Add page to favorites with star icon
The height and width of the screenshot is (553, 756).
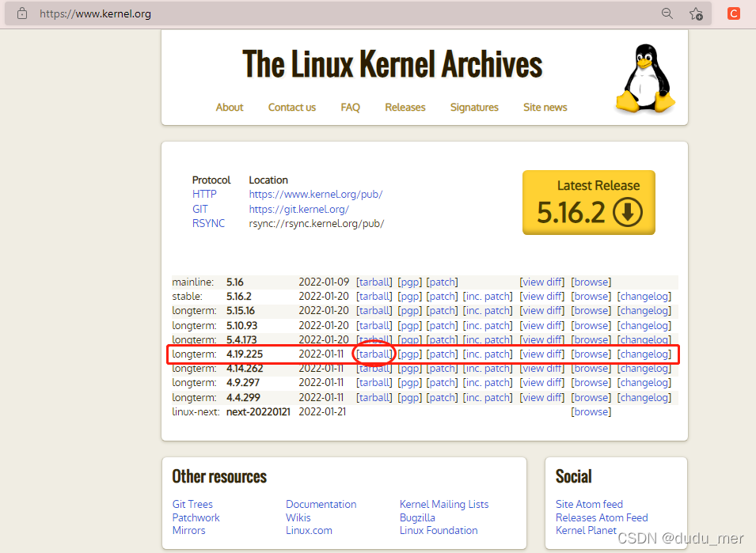click(696, 13)
